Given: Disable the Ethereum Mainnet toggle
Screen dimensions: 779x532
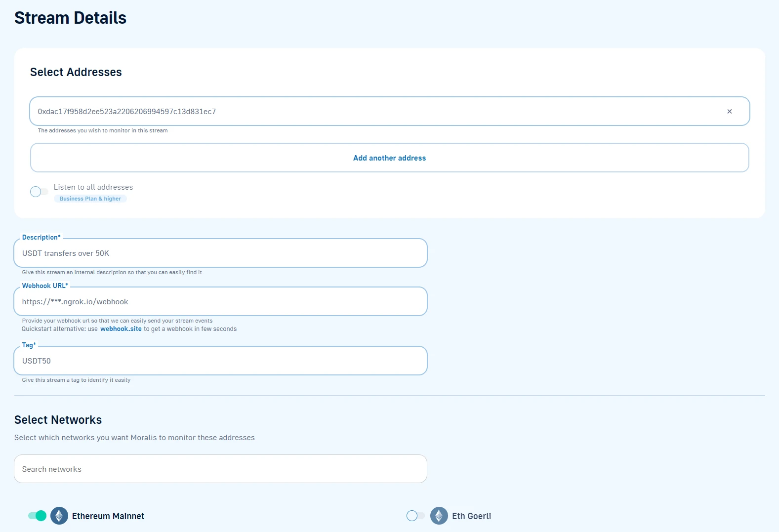Looking at the screenshot, I should coord(38,516).
